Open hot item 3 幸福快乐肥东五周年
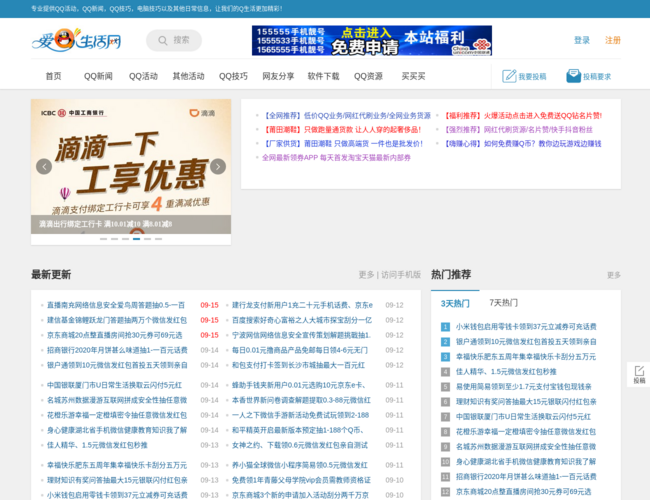 point(526,357)
